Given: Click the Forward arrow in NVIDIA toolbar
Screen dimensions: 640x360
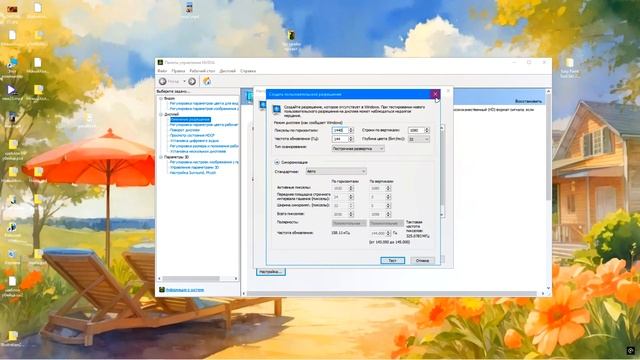Looking at the screenshot, I should pyautogui.click(x=192, y=81).
